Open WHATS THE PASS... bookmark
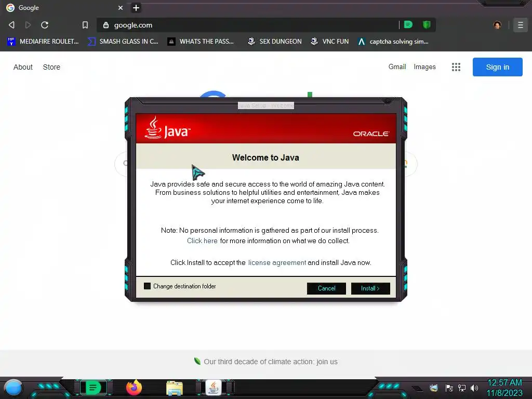The height and width of the screenshot is (399, 532). [201, 42]
